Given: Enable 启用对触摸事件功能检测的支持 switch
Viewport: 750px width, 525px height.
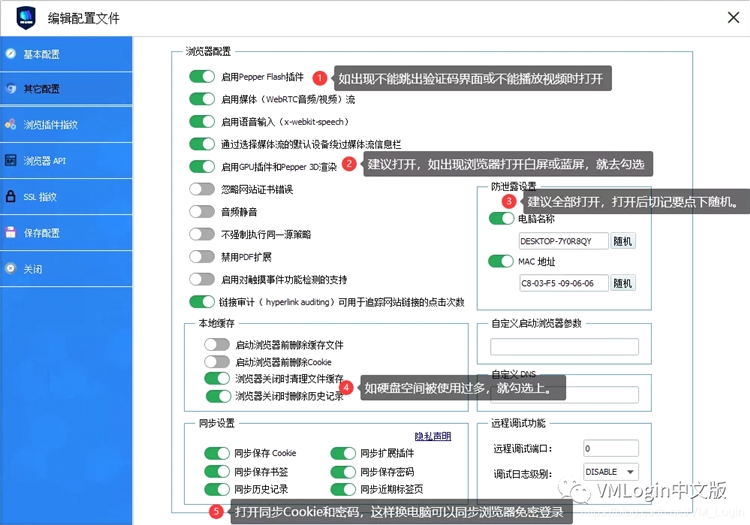Looking at the screenshot, I should (202, 279).
